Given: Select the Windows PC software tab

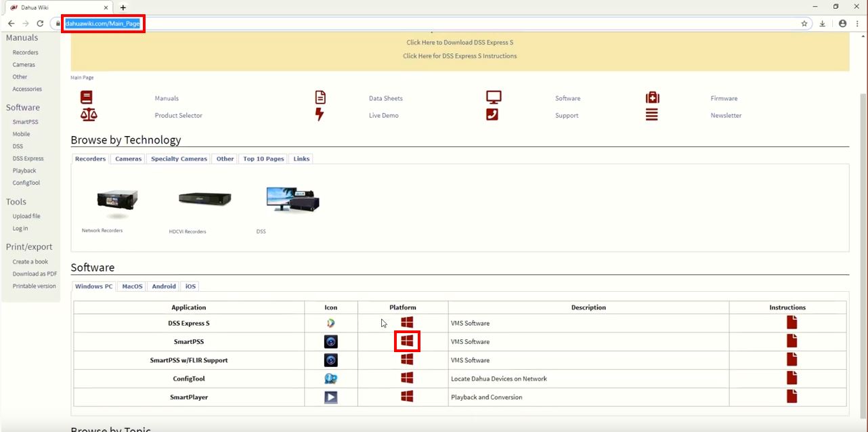Looking at the screenshot, I should tap(94, 286).
